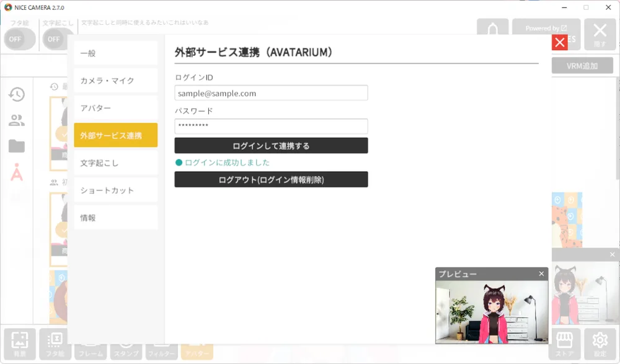Open the ストア button
620x364 pixels.
pos(565,344)
